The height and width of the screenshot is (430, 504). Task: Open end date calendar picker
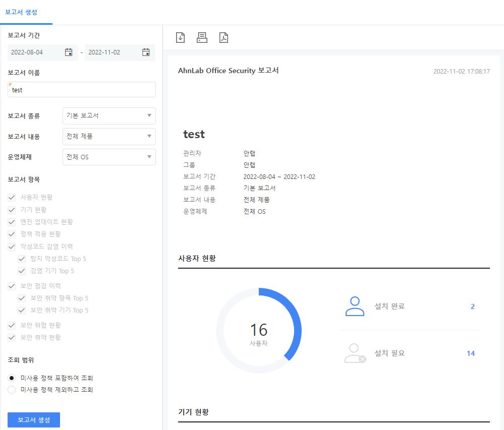click(x=146, y=52)
